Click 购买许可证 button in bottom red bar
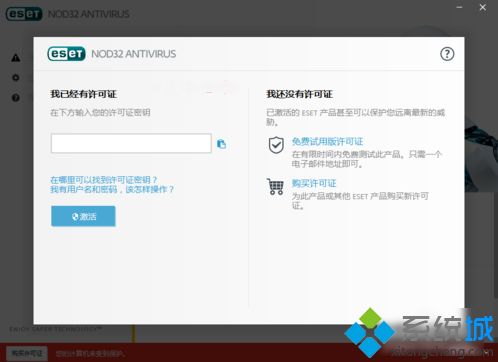Viewport: 498px width, 362px height. [27, 353]
